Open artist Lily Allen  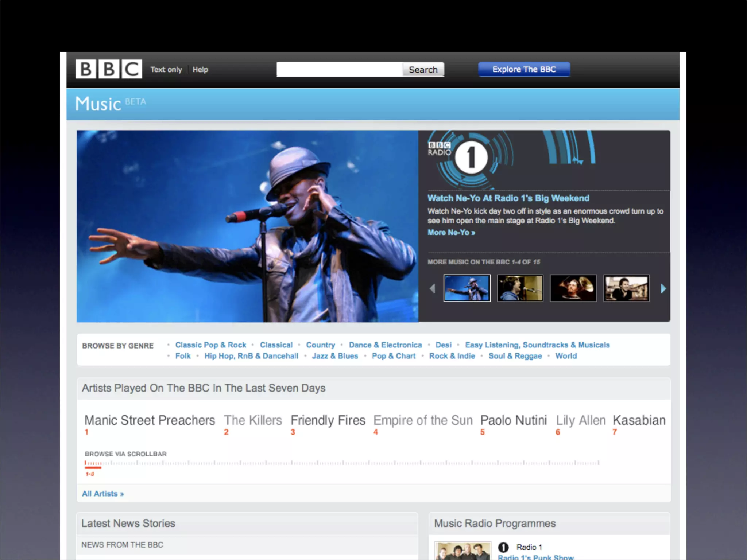tap(581, 420)
